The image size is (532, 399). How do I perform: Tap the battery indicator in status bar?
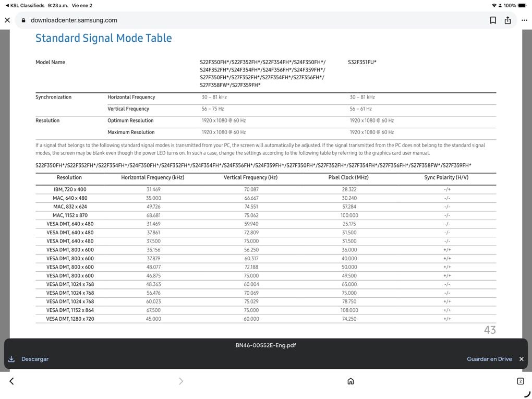[522, 5]
